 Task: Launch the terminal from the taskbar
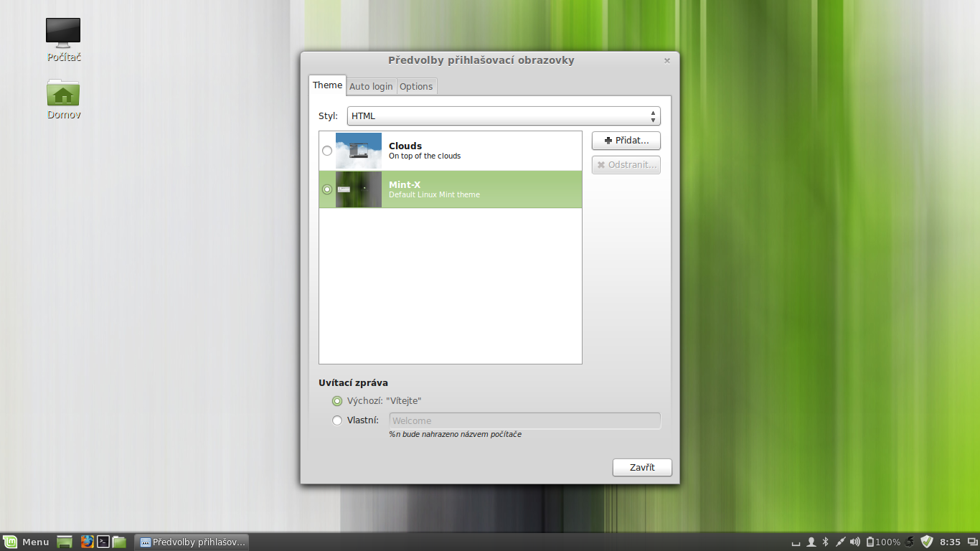coord(103,542)
